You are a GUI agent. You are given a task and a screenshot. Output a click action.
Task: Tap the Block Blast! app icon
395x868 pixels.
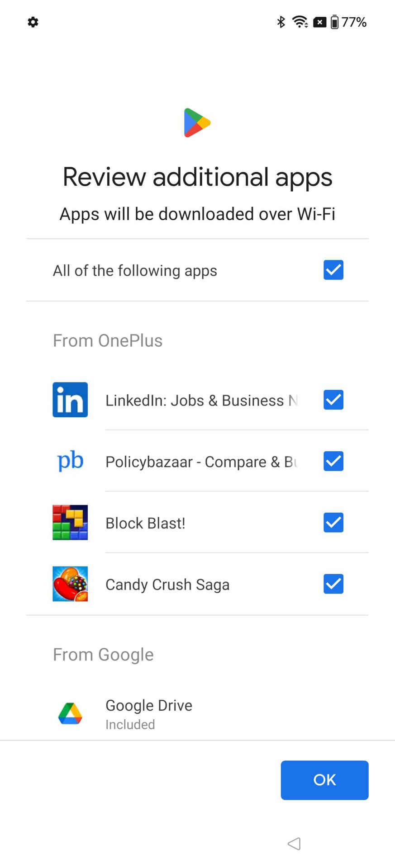(x=70, y=523)
